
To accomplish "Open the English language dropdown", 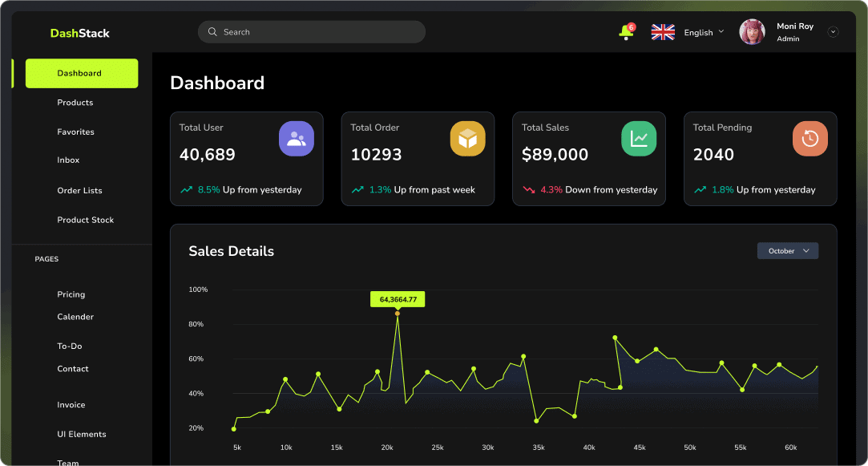I will click(x=704, y=32).
